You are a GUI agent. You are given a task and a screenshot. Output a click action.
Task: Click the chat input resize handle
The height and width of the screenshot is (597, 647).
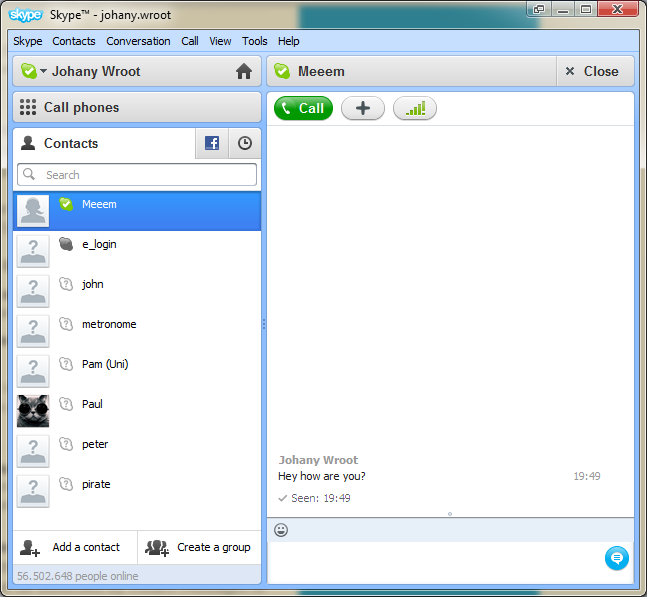coord(450,514)
